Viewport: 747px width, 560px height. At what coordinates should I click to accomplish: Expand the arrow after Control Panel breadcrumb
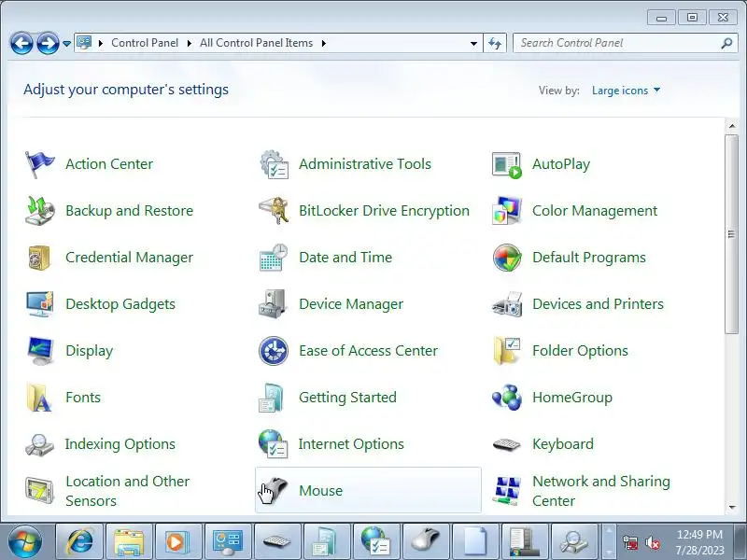[190, 43]
